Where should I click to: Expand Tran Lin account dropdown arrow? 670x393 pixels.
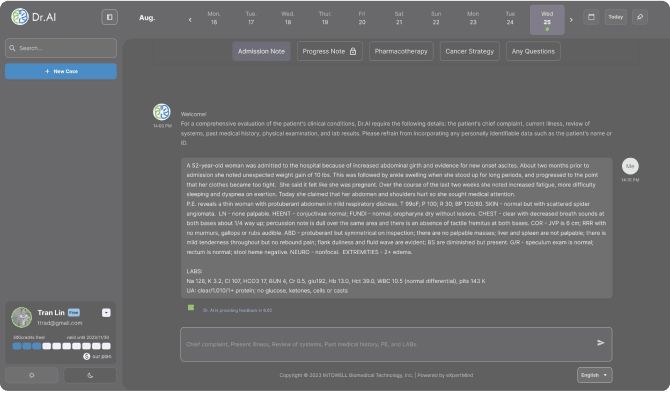(106, 313)
